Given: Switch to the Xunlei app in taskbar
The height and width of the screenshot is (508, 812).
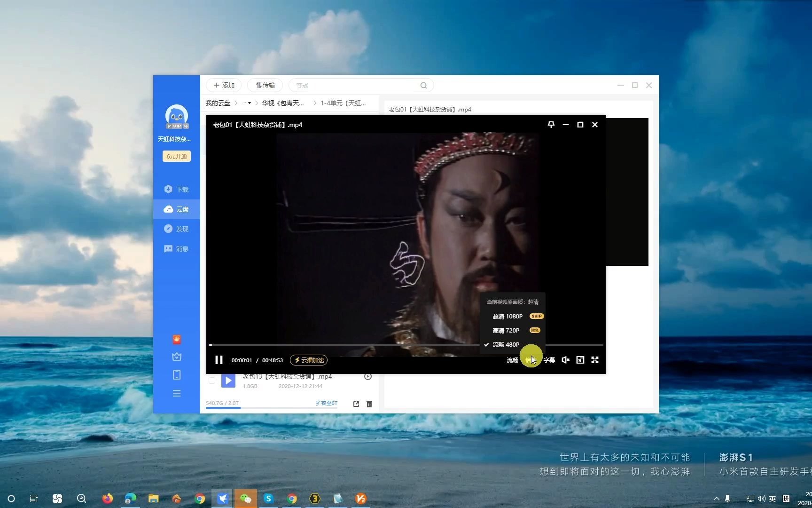Looking at the screenshot, I should point(223,499).
